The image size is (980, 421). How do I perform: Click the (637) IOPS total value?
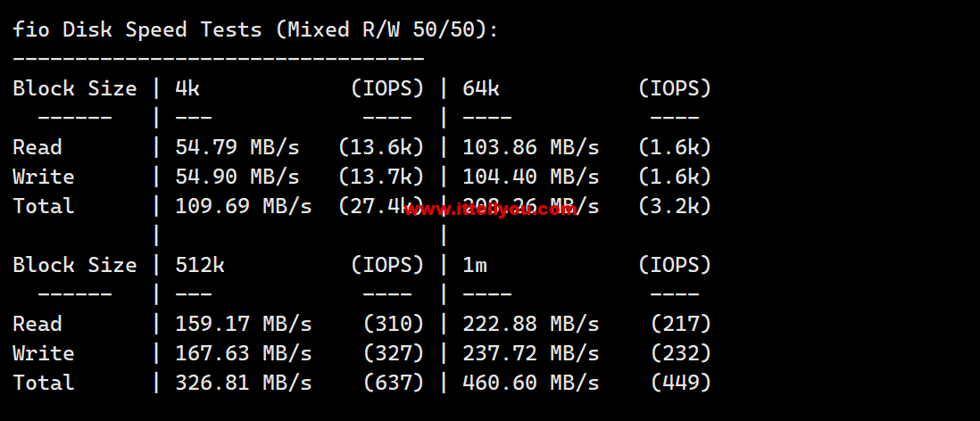click(394, 383)
